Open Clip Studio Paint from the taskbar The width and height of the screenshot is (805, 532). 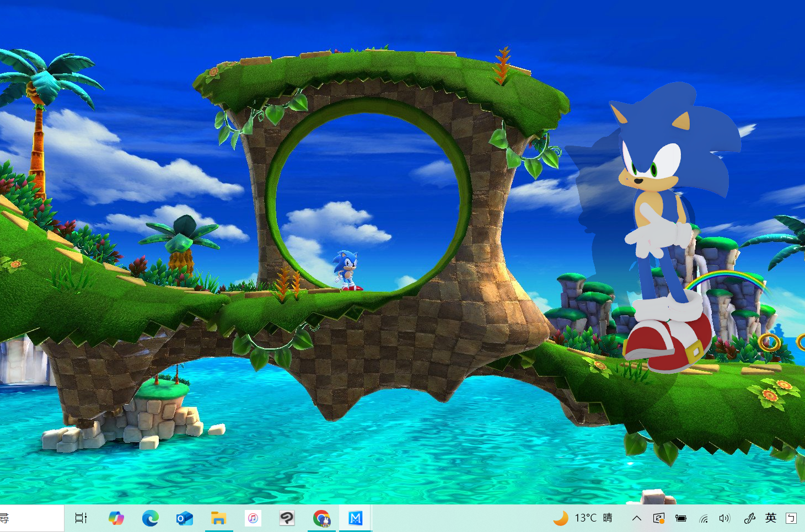pyautogui.click(x=287, y=518)
